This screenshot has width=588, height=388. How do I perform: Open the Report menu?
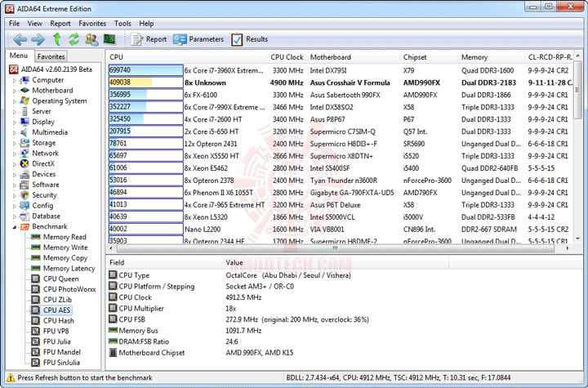pos(60,23)
